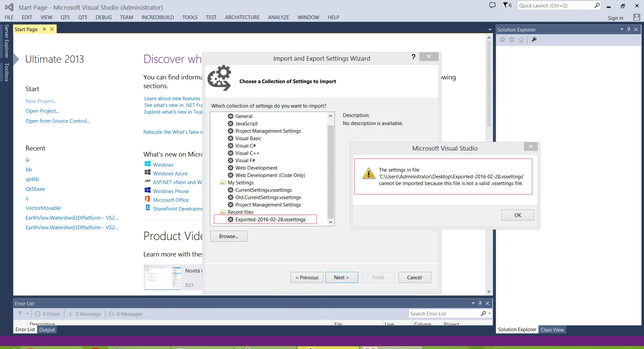
Task: Cancel the Import and Export Settings Wizard
Action: click(415, 277)
